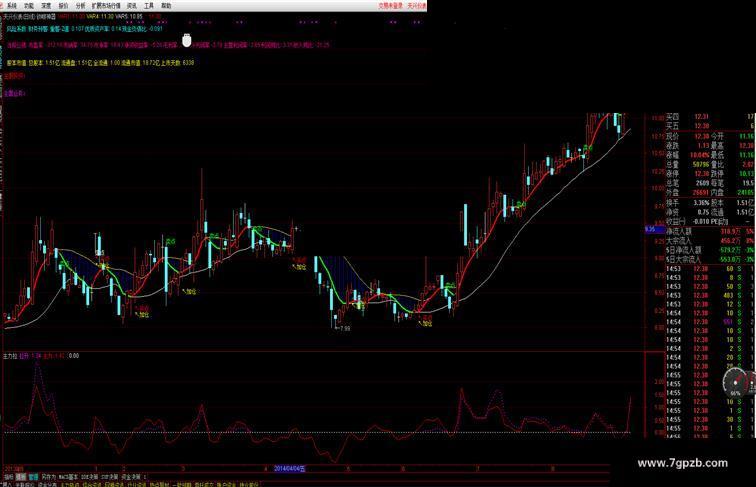The image size is (756, 487).
Task: Select the cyan highlighted indicator tab at the bottom
Action: (33, 476)
